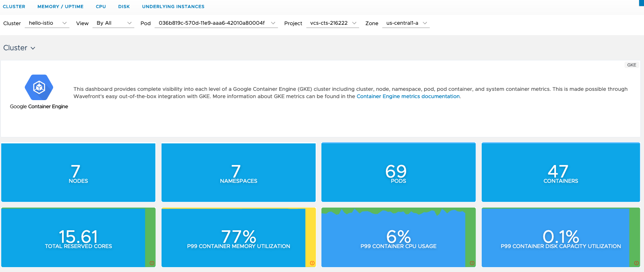Screen dimensions: 644x272
Task: Collapse the Cluster section header
Action: click(19, 48)
